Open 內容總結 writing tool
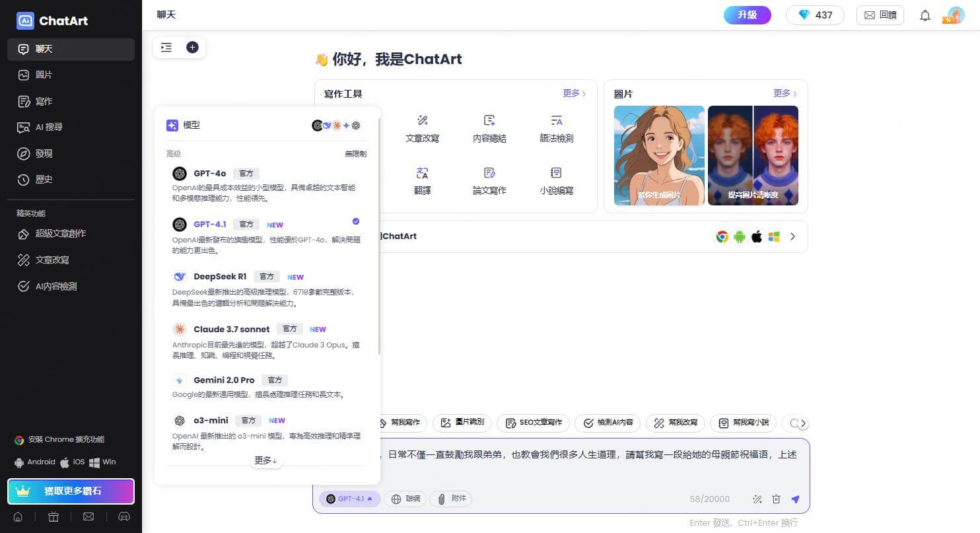This screenshot has width=980, height=533. point(489,129)
